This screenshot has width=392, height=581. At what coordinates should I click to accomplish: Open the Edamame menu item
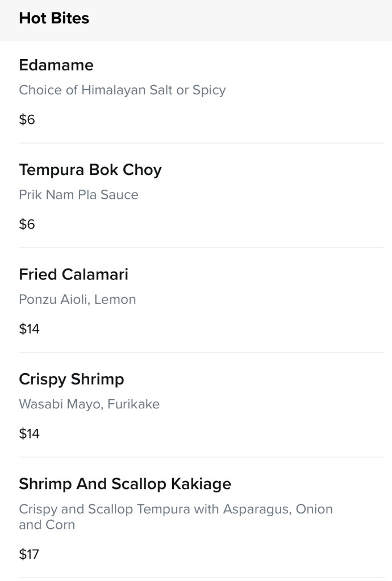[56, 65]
